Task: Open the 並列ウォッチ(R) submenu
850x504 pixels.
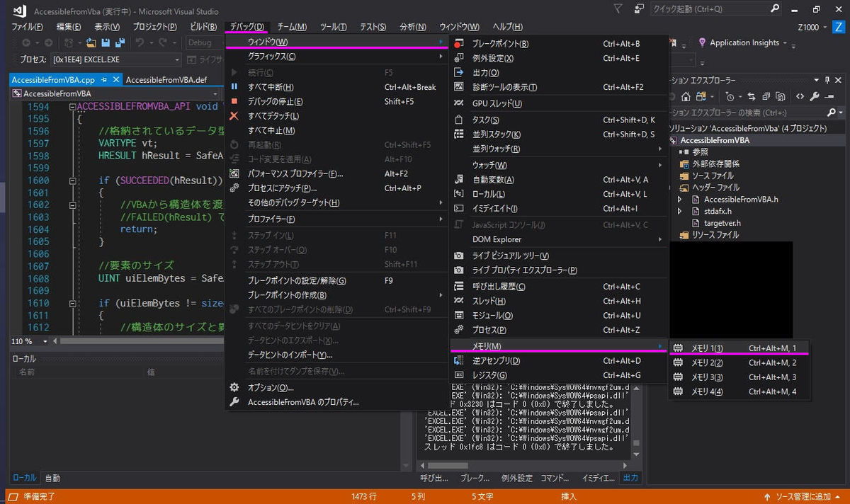Action: 559,149
